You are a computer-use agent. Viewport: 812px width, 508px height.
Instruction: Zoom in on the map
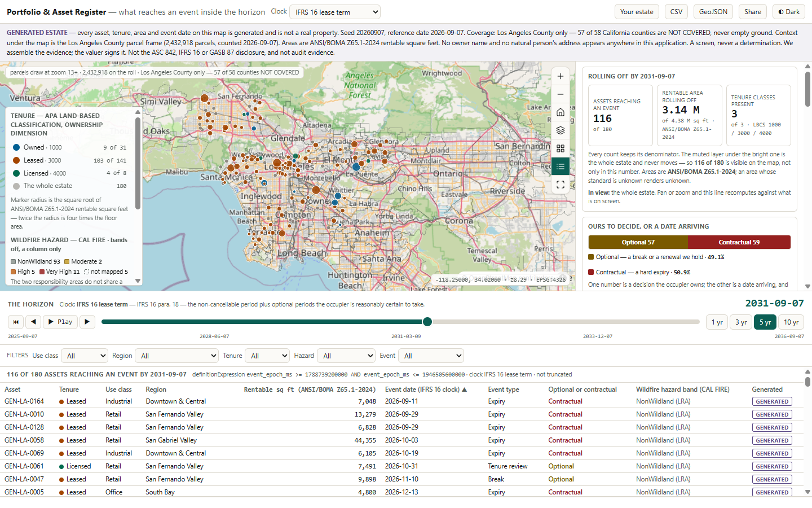pos(560,76)
